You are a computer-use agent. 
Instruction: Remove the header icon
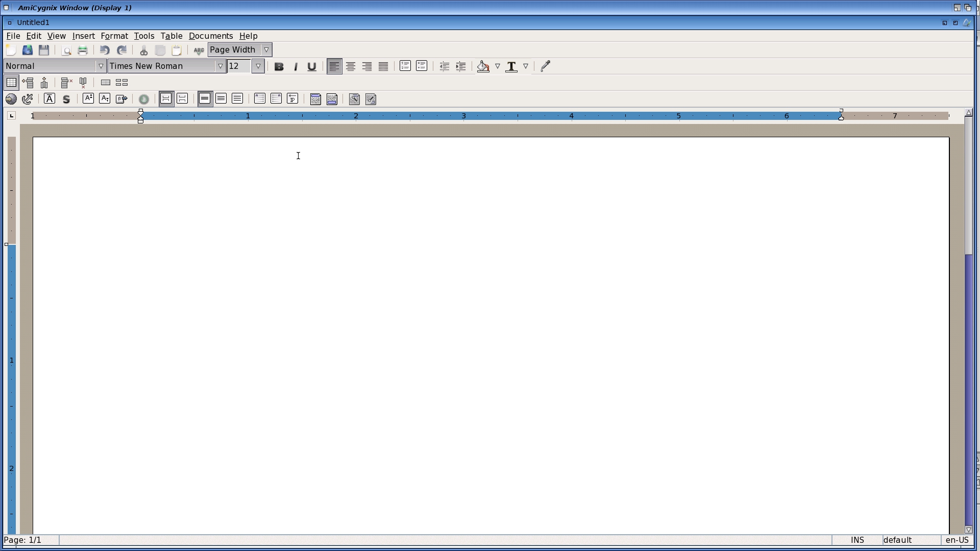pos(354,99)
